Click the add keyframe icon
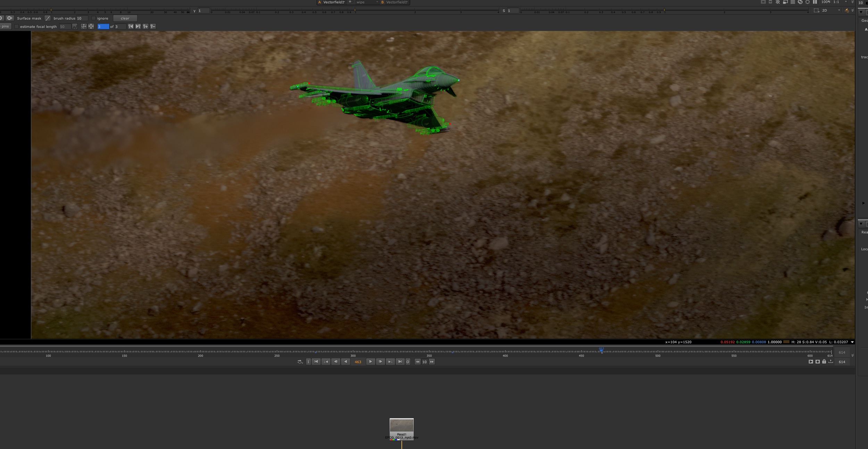 145,26
